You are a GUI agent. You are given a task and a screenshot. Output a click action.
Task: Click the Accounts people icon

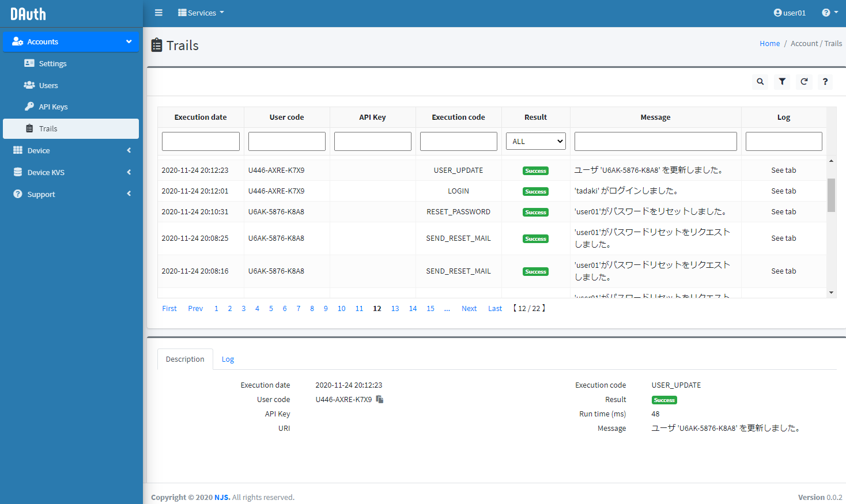click(18, 41)
